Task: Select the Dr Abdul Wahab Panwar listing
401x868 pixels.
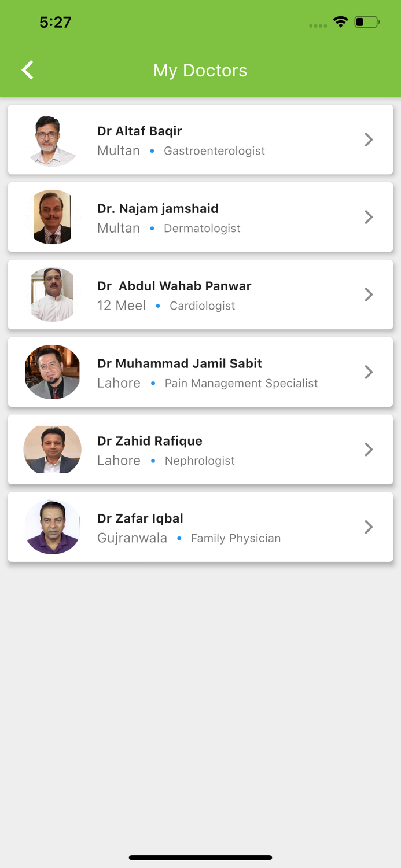Action: [x=200, y=295]
